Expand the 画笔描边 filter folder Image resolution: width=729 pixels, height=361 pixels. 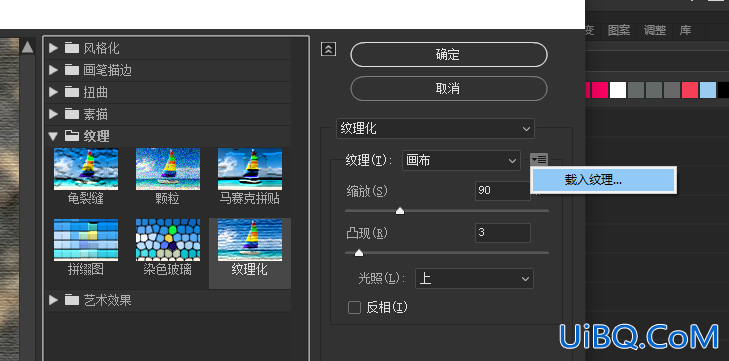coord(53,70)
